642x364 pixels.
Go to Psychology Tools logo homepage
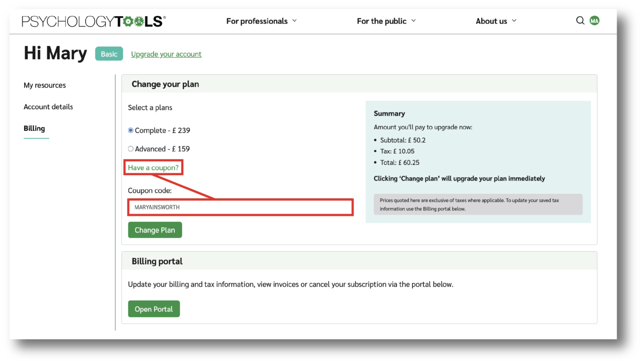[94, 21]
